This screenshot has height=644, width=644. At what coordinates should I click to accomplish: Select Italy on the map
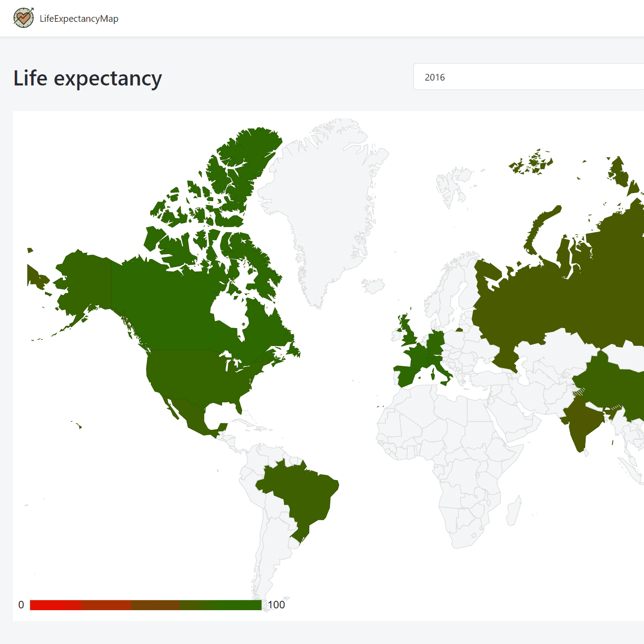pos(441,369)
